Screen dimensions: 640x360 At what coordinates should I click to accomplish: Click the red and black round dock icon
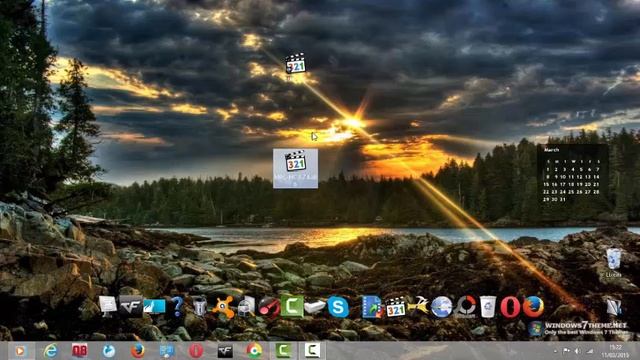click(x=269, y=307)
